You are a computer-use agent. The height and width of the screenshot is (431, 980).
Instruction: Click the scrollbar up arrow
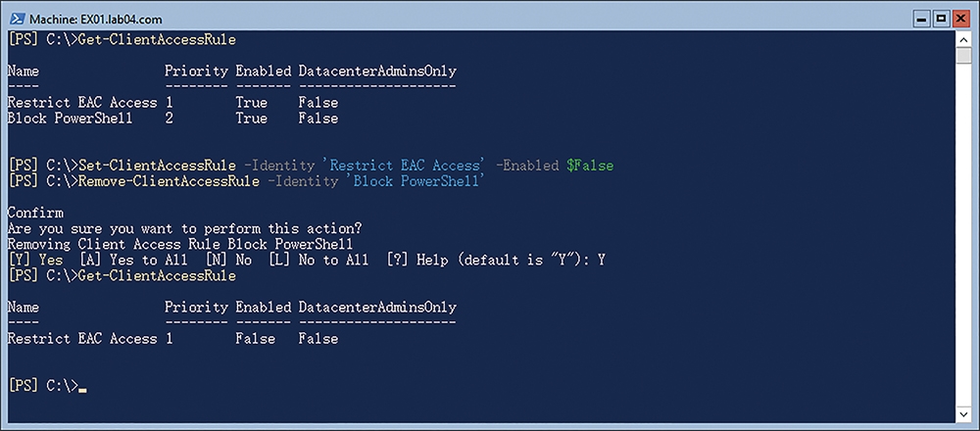click(x=962, y=39)
